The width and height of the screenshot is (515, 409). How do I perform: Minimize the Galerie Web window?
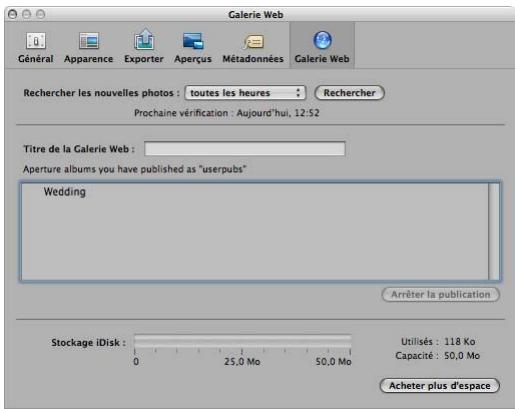point(27,14)
